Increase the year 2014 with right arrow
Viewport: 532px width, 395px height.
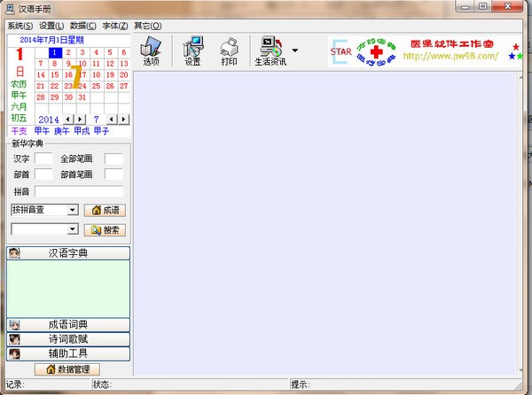tap(80, 120)
